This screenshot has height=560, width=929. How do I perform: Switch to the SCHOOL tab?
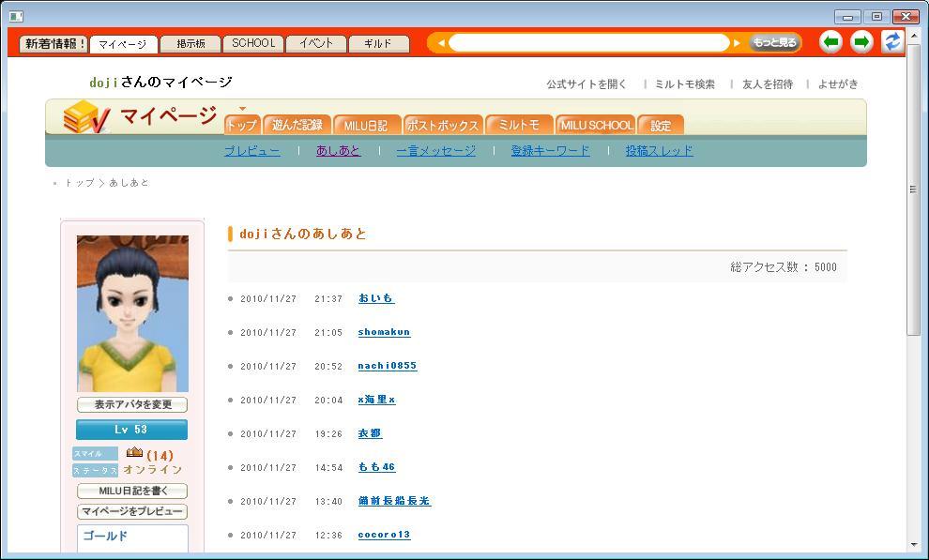tap(253, 43)
